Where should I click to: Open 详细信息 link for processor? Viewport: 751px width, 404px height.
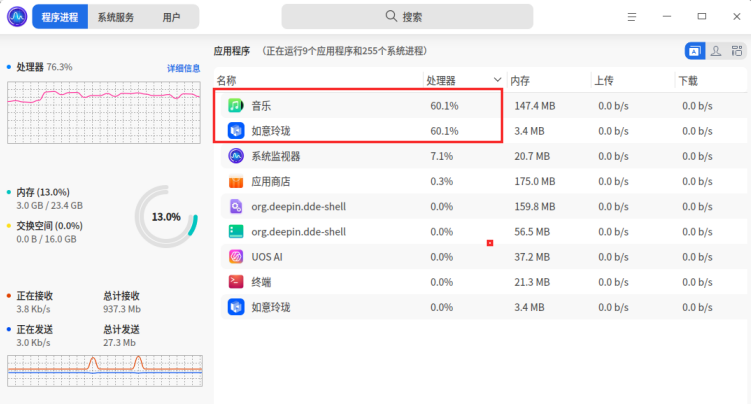[x=183, y=68]
